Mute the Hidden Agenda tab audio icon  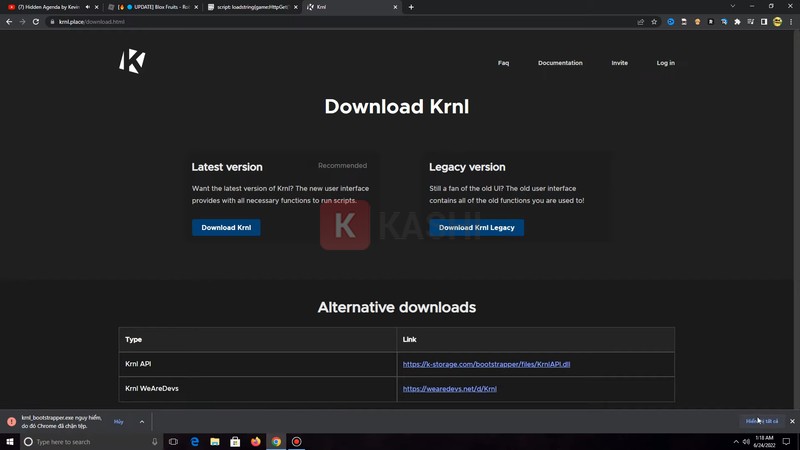tap(88, 7)
